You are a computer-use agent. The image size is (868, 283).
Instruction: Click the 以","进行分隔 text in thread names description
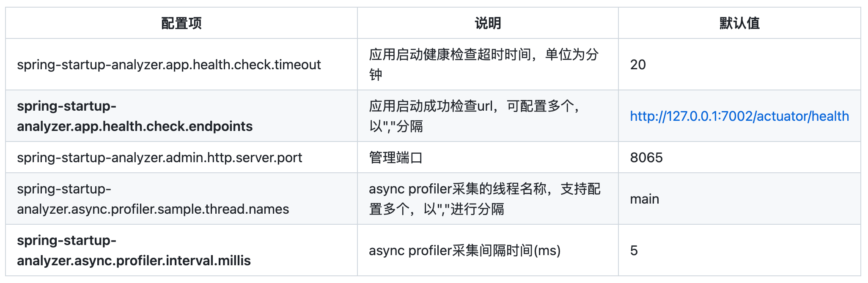[464, 209]
